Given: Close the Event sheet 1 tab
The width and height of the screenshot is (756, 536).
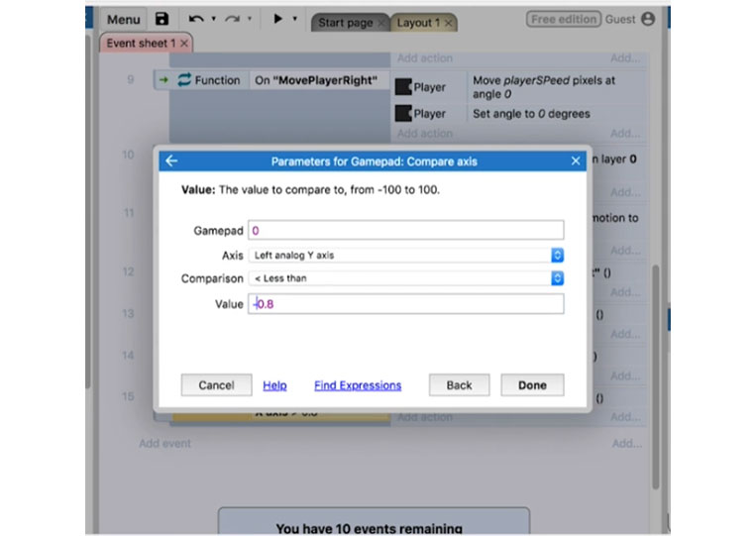Looking at the screenshot, I should 184,44.
